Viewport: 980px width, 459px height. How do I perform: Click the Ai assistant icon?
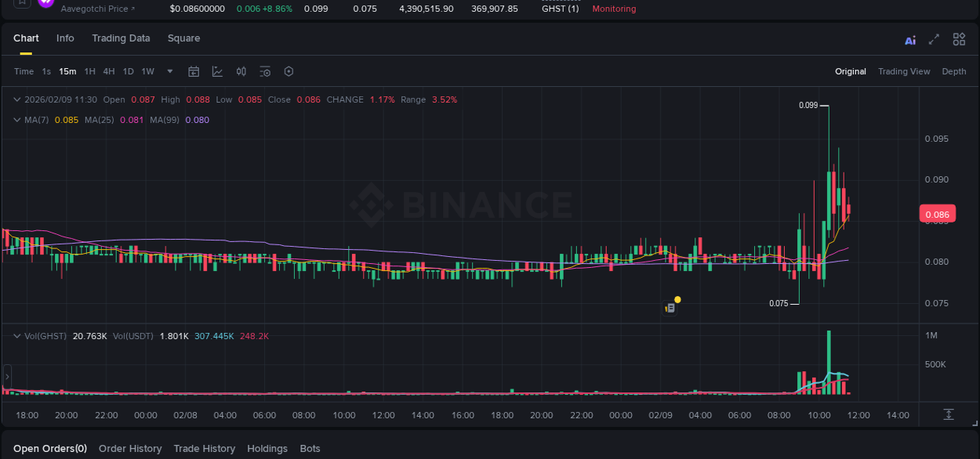coord(909,39)
